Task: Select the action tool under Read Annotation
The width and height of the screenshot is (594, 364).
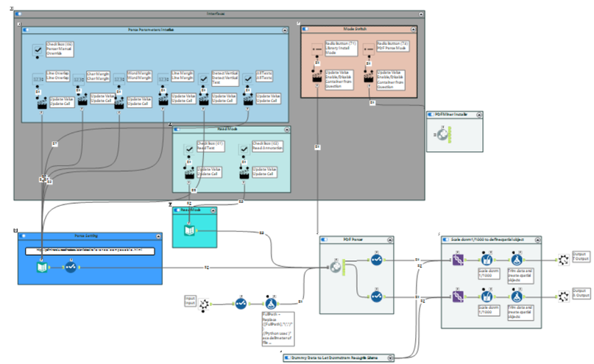Action: click(x=244, y=174)
